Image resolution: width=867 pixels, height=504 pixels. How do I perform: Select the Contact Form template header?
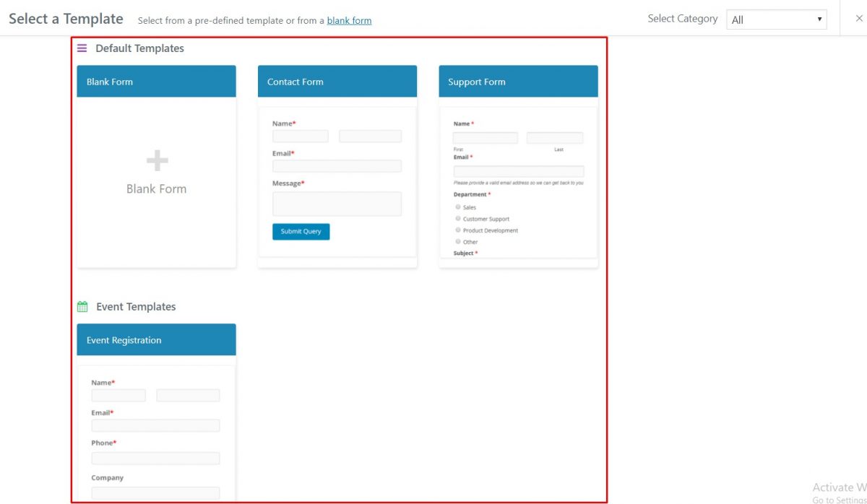(337, 81)
